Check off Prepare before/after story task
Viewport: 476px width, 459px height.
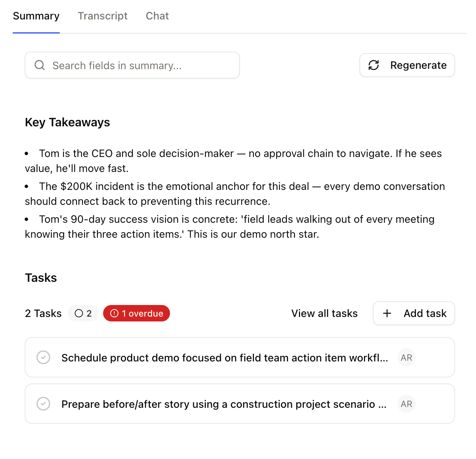(x=43, y=404)
